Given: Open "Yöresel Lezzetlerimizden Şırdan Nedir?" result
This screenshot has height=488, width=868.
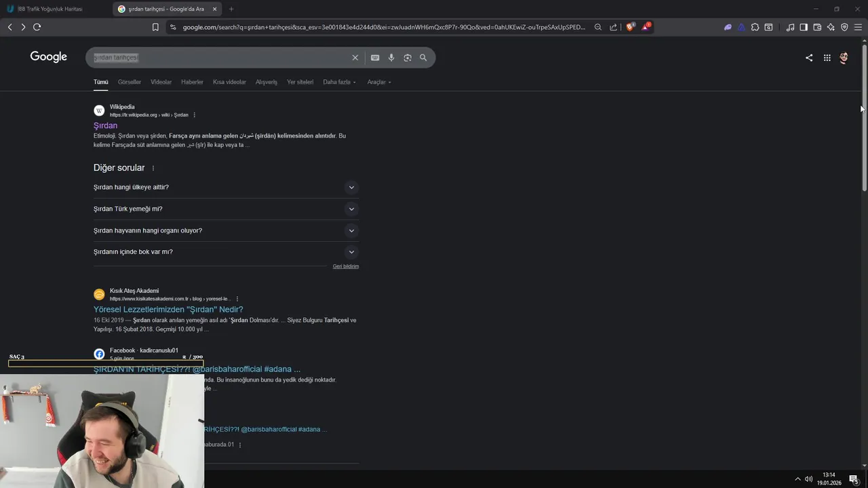Looking at the screenshot, I should click(168, 309).
